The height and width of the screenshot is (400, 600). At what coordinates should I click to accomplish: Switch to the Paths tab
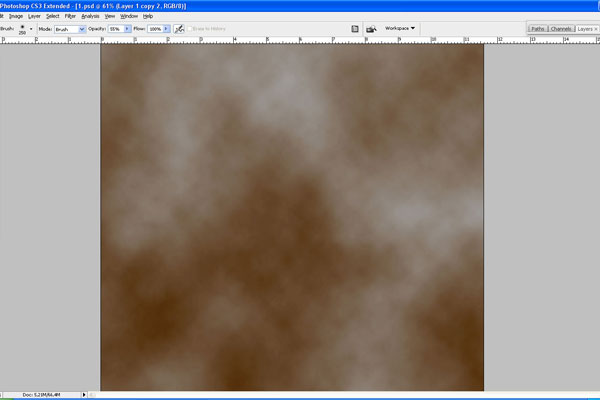coord(538,30)
